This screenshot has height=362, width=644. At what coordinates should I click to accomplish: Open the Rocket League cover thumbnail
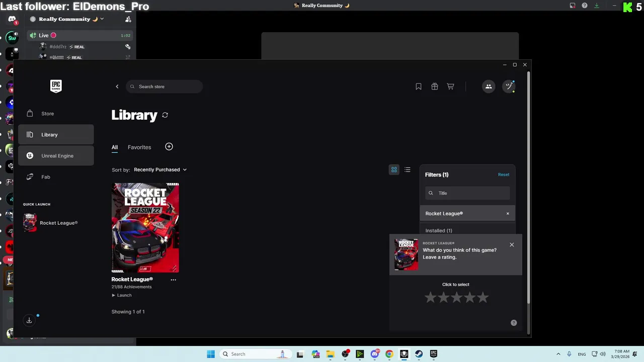(x=145, y=228)
